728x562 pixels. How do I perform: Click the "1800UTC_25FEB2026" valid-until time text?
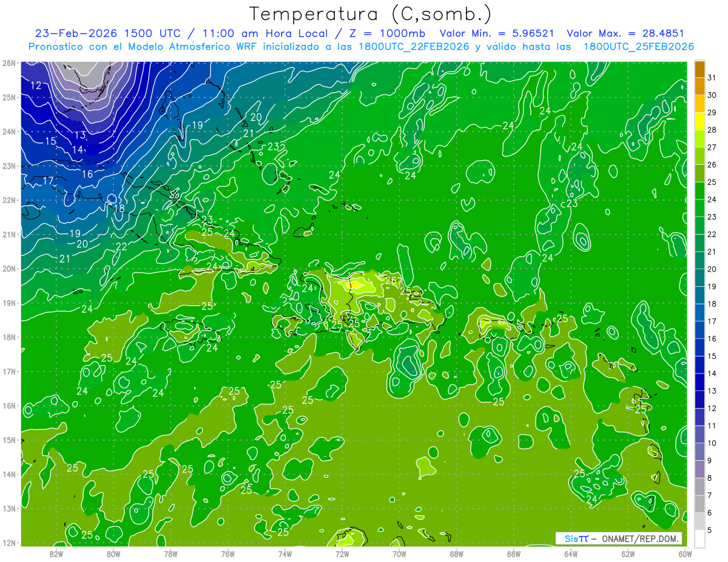click(x=639, y=47)
